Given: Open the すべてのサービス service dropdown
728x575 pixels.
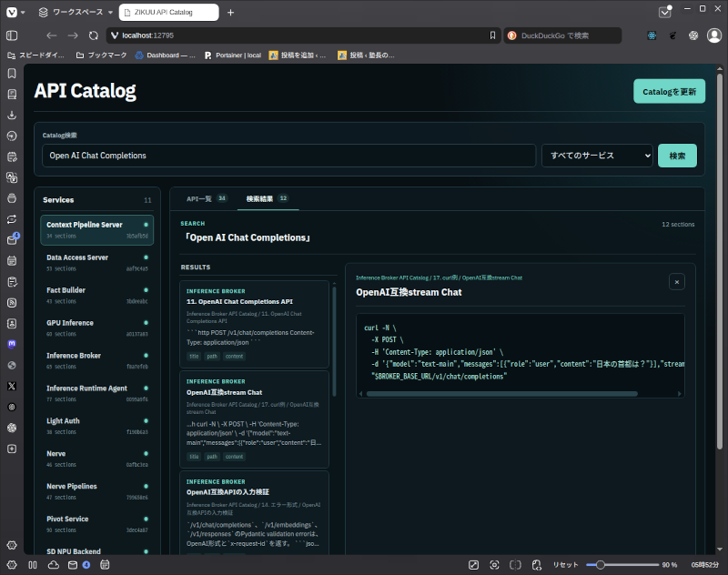Looking at the screenshot, I should coord(597,156).
